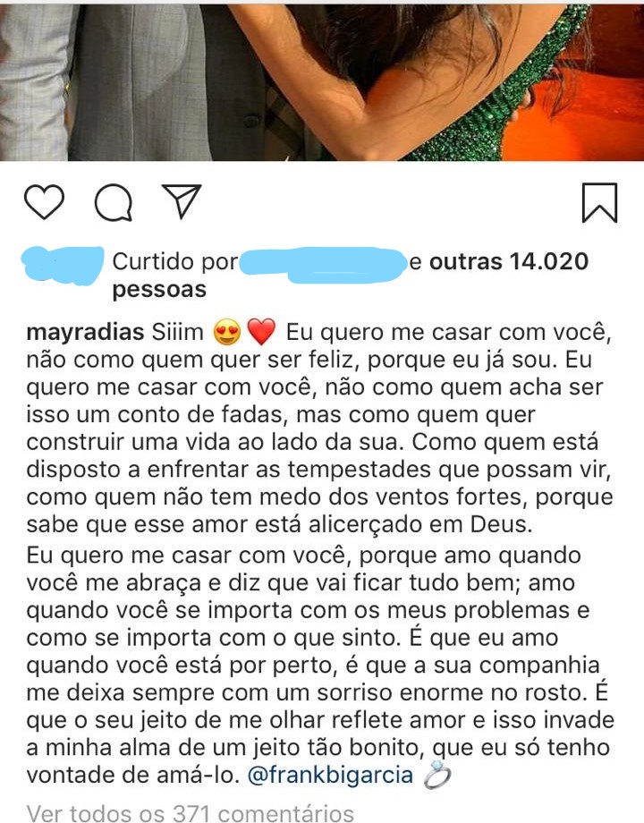Click the word pessoas under the likes line
644x823 pixels.
coord(159,289)
